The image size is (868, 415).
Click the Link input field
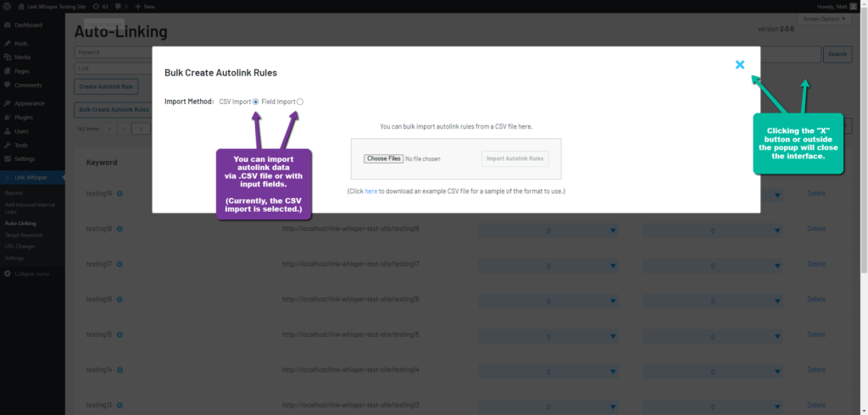point(114,69)
